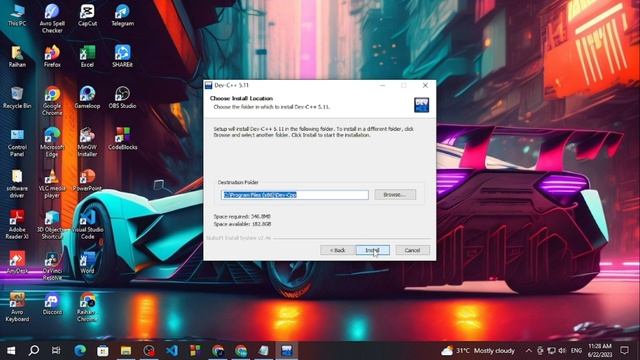Select the Microsoft Edge desktop icon

pos(52,142)
